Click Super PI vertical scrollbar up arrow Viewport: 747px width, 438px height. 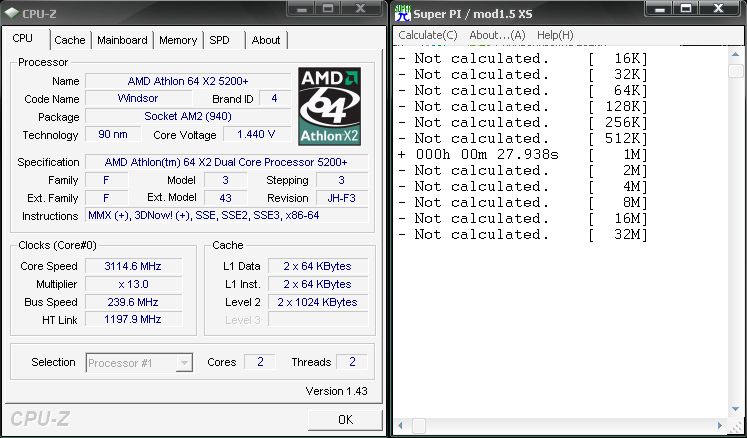click(x=735, y=56)
